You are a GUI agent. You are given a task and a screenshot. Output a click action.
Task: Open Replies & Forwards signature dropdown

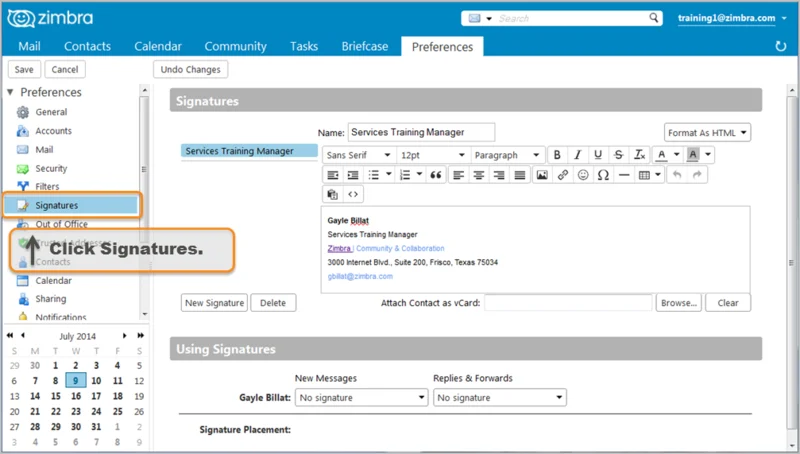pos(499,397)
